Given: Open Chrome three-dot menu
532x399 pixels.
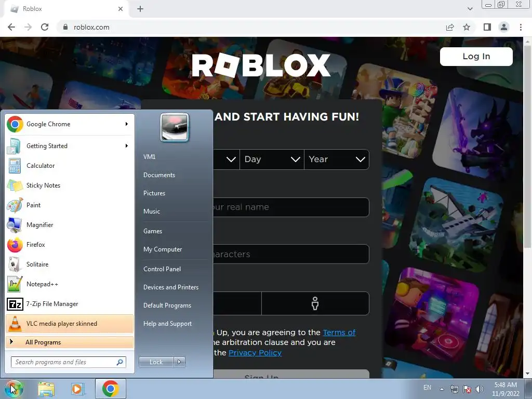Looking at the screenshot, I should [x=521, y=27].
